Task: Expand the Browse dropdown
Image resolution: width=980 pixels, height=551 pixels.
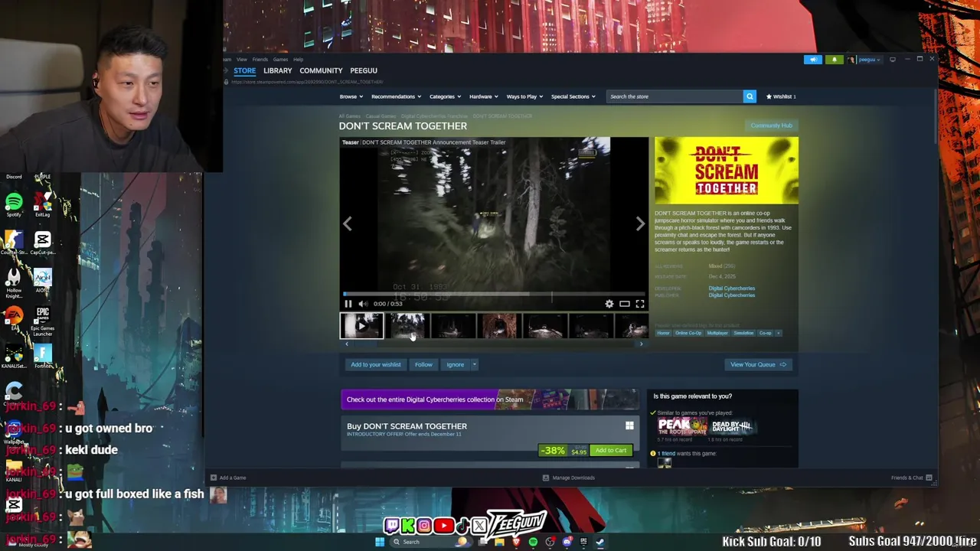Action: pyautogui.click(x=351, y=96)
